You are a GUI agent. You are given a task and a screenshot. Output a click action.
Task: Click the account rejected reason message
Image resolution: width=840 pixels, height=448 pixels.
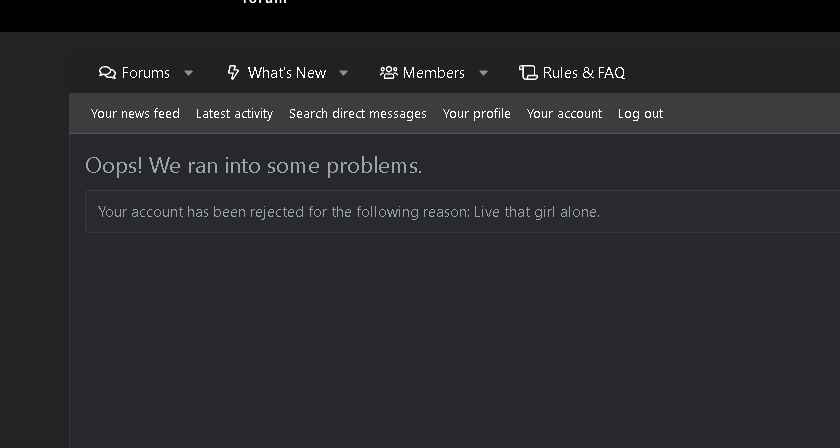tap(349, 212)
